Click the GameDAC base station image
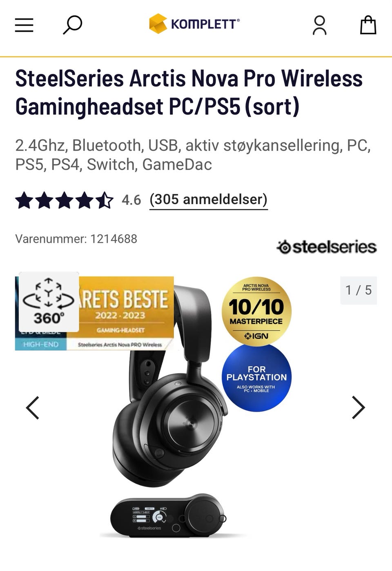 (x=168, y=517)
